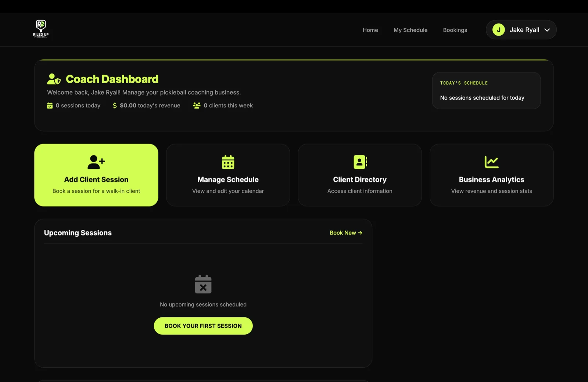Click the chart icon on Business Analytics
The width and height of the screenshot is (588, 382).
point(491,162)
